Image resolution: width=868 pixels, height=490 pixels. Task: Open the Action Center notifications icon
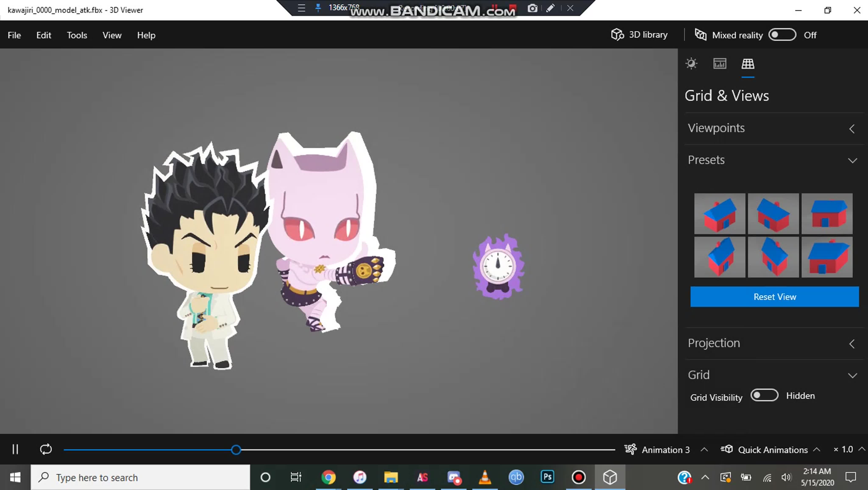click(x=851, y=477)
